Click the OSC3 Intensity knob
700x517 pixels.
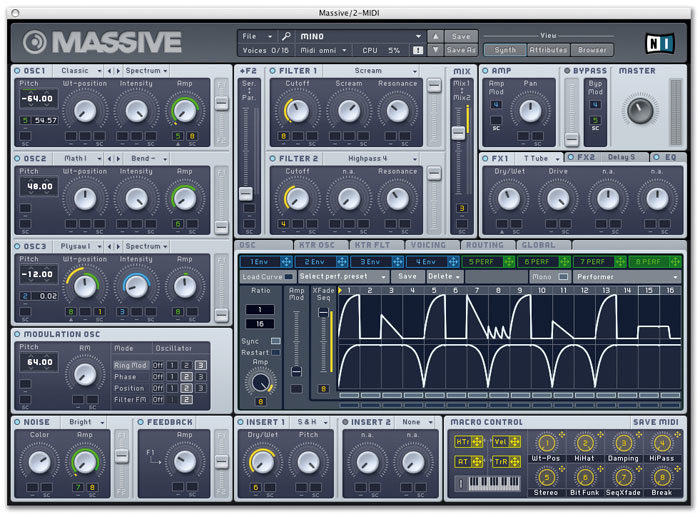(136, 287)
